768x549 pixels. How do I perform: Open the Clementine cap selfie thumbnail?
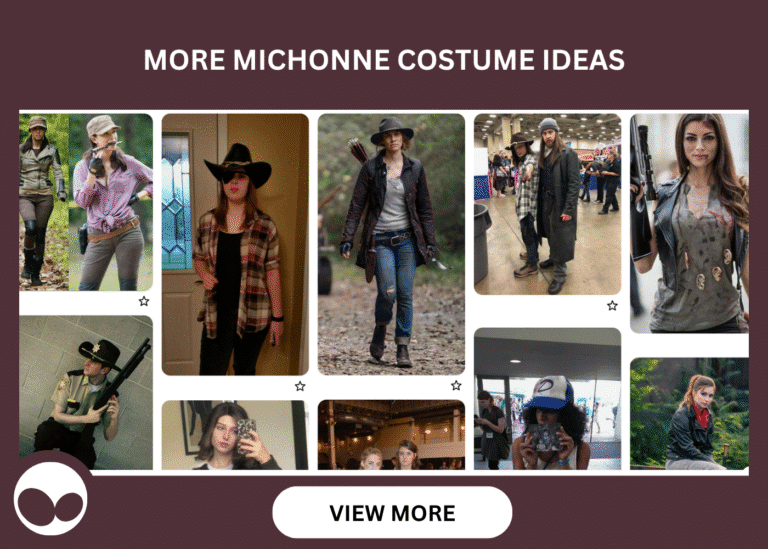tap(548, 399)
